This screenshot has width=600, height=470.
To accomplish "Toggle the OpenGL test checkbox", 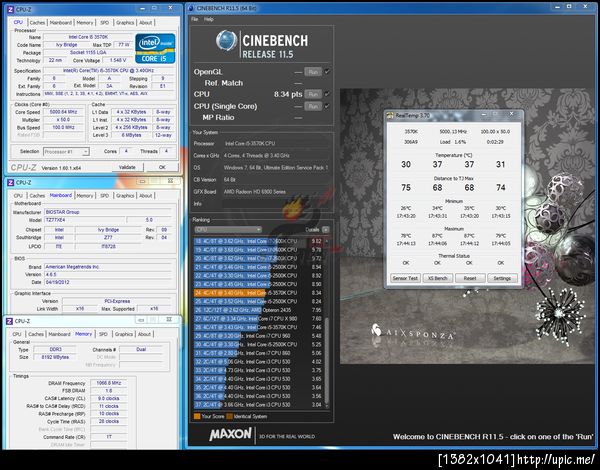I will click(x=327, y=71).
